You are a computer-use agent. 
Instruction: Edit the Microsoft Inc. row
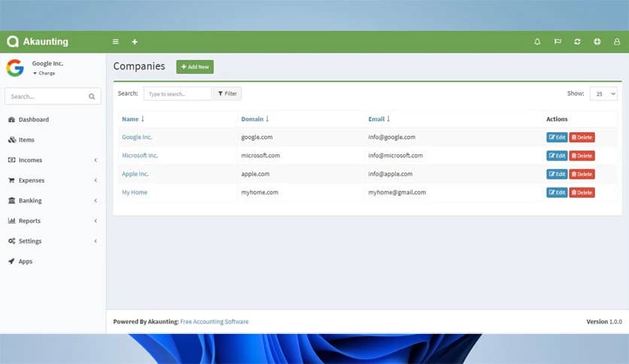[557, 156]
